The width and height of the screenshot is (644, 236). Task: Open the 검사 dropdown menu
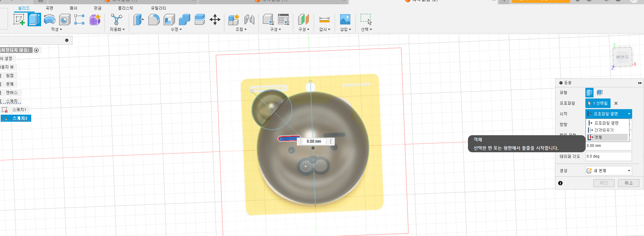[324, 29]
